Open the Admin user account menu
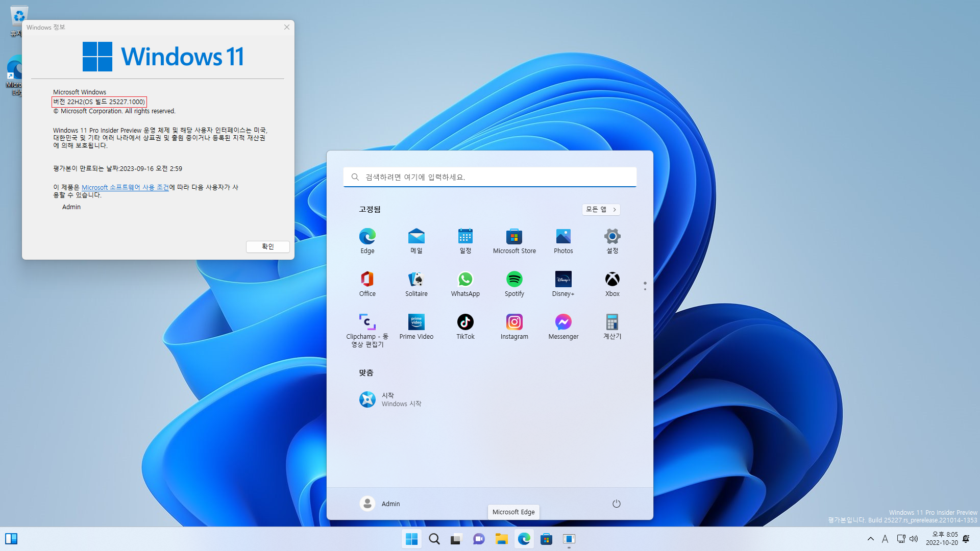Screen dimensions: 980x551 coord(380,504)
